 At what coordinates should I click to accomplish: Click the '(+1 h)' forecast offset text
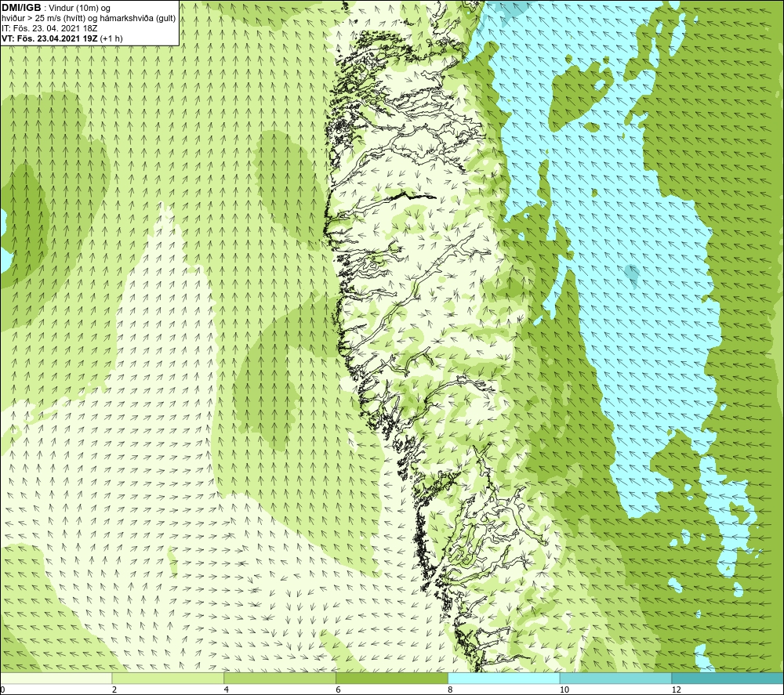click(x=111, y=38)
